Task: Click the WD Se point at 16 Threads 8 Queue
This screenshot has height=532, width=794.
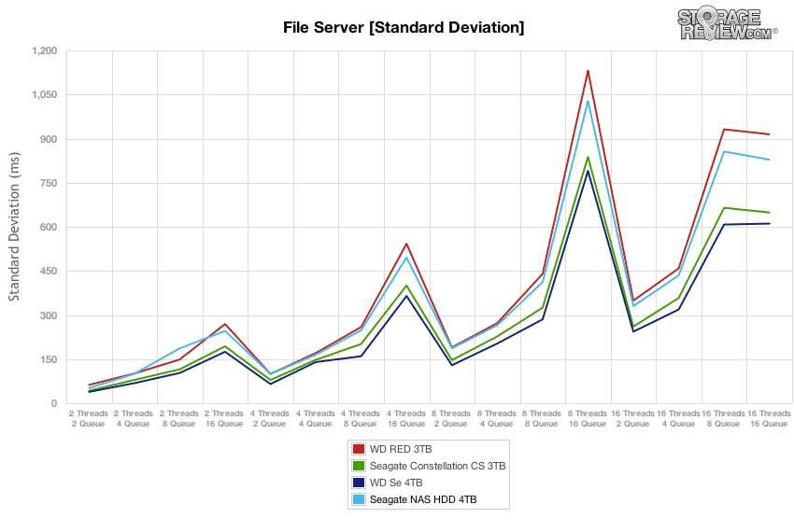Action: click(724, 224)
